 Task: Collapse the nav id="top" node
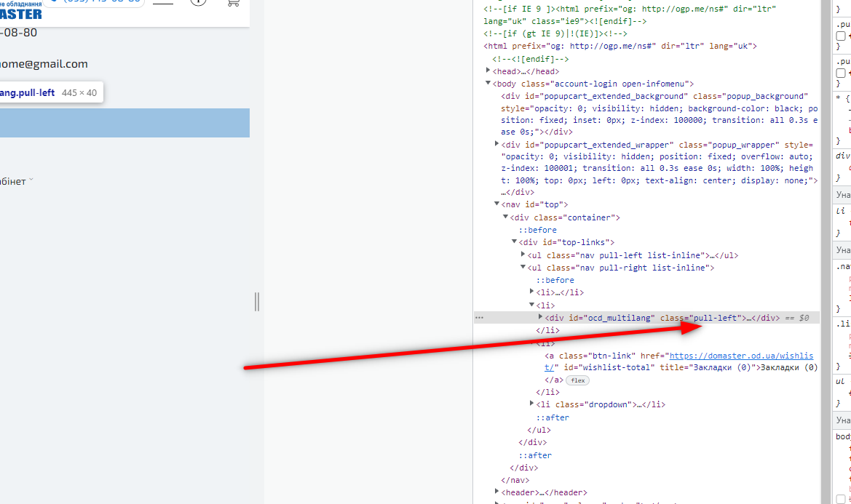coord(497,204)
